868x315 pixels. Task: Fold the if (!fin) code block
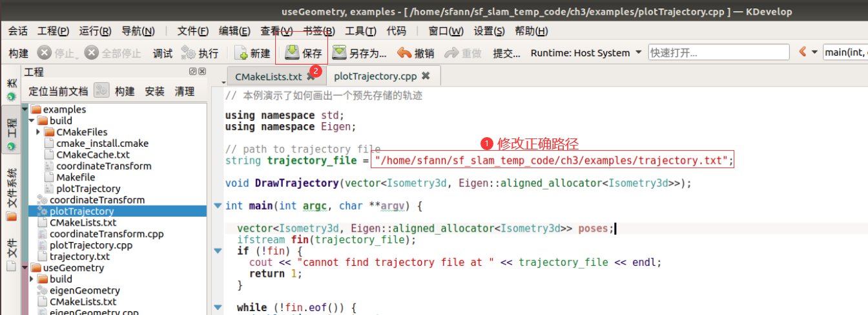pos(218,251)
